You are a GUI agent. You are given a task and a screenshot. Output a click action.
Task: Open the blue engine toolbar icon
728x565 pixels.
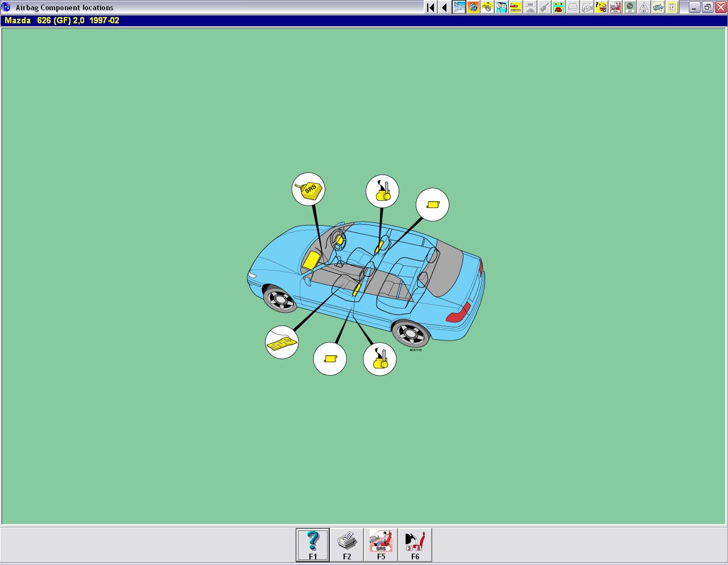(658, 7)
